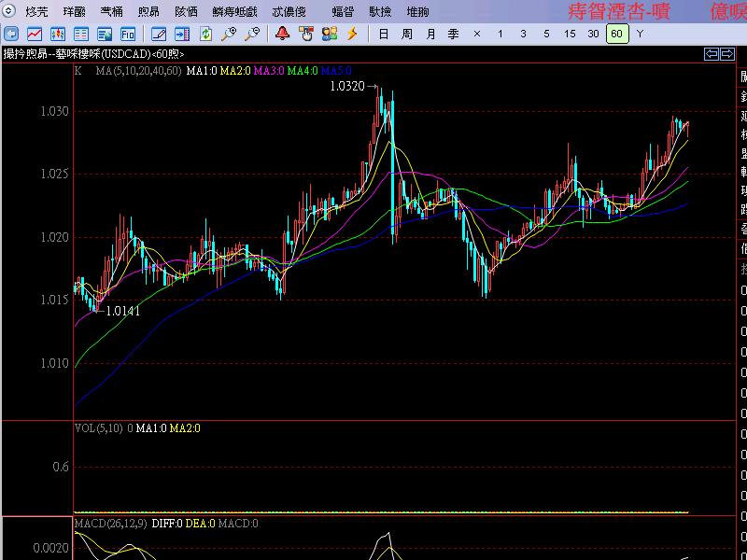Enable the daily 日 period view

383,35
